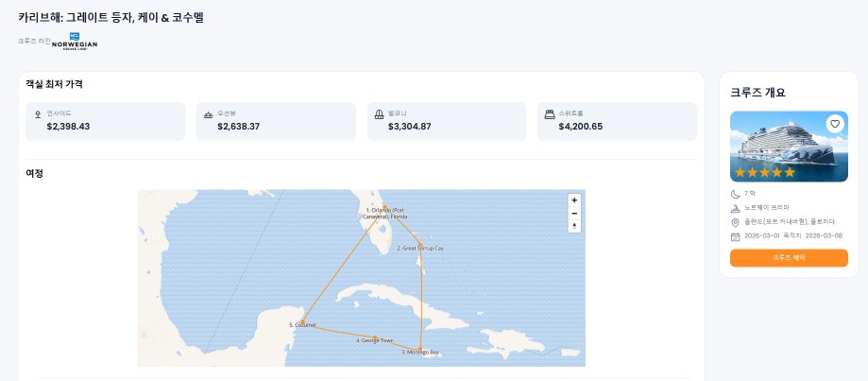The width and height of the screenshot is (868, 381).
Task: Click the Montego Bay map stop
Action: (x=420, y=348)
